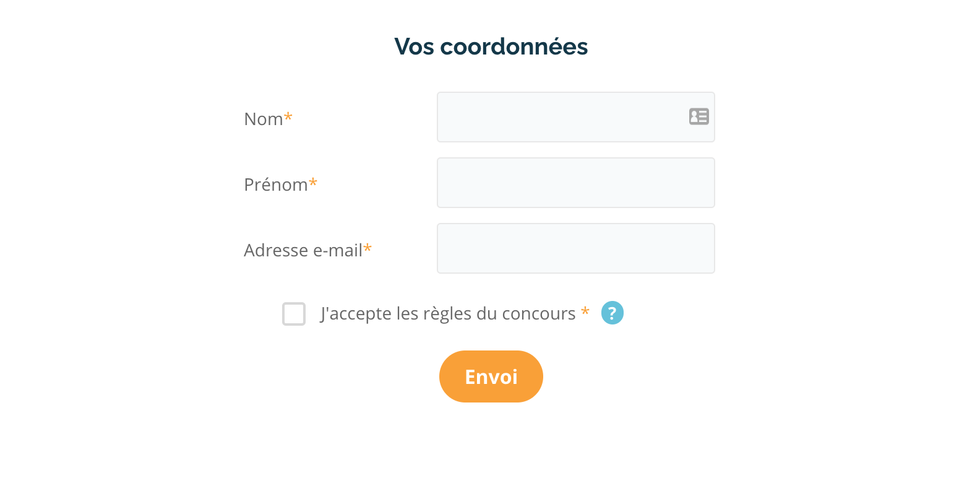Toggle acceptance via the J'accepte label text
The height and width of the screenshot is (483, 980).
(x=448, y=314)
